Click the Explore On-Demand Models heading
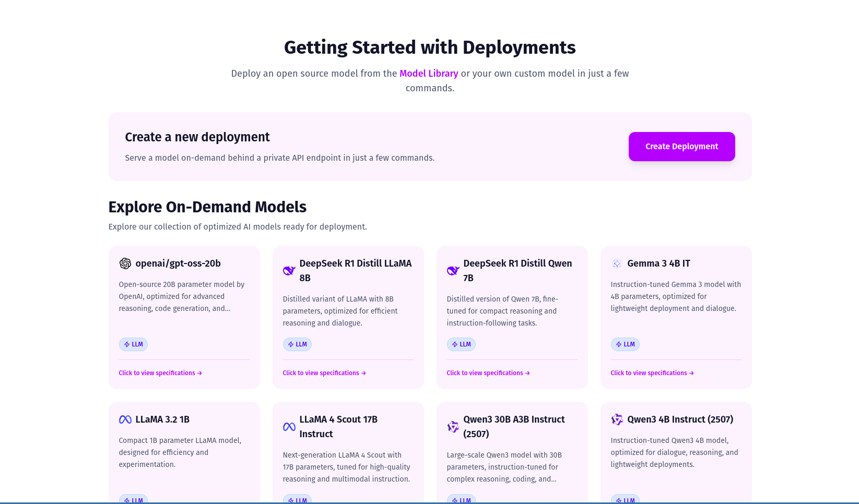This screenshot has width=859, height=504. coord(207,207)
